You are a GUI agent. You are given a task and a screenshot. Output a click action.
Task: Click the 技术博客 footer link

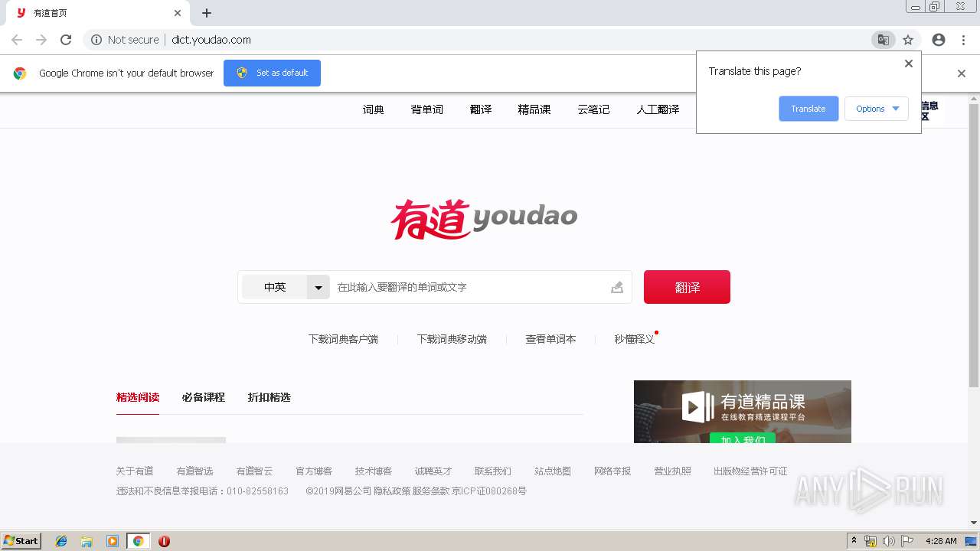coord(374,471)
